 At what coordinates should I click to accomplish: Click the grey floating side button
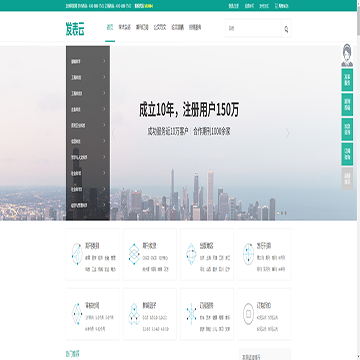tap(347, 179)
